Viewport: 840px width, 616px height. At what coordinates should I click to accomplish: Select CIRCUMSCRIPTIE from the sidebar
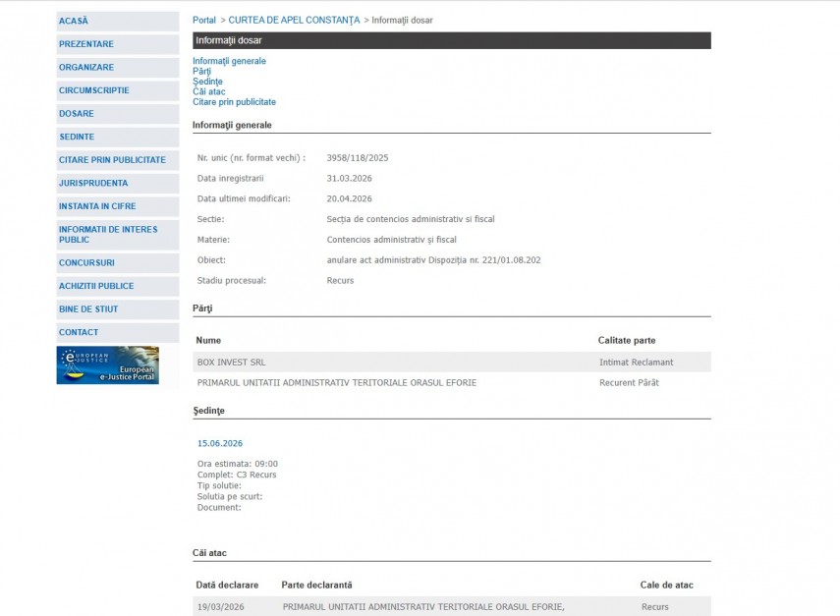click(x=93, y=90)
